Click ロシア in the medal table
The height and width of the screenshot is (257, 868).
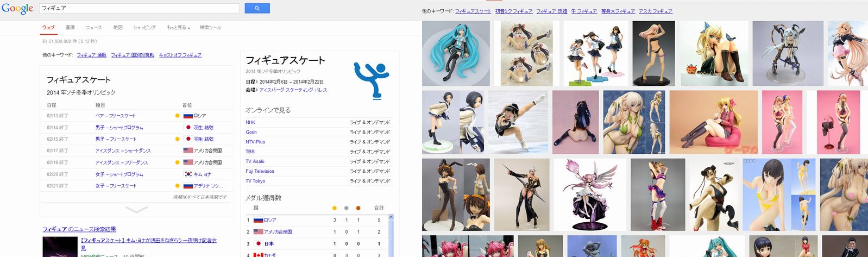[x=270, y=220]
